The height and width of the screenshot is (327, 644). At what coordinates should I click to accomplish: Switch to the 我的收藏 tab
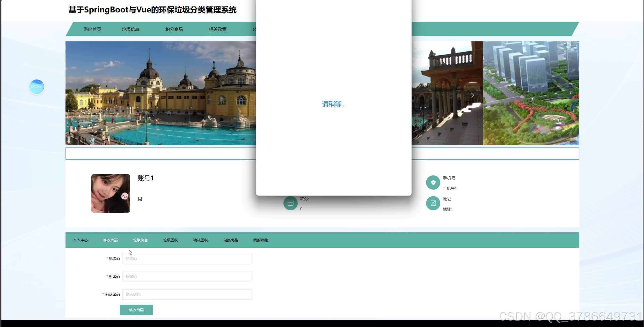[x=261, y=240]
